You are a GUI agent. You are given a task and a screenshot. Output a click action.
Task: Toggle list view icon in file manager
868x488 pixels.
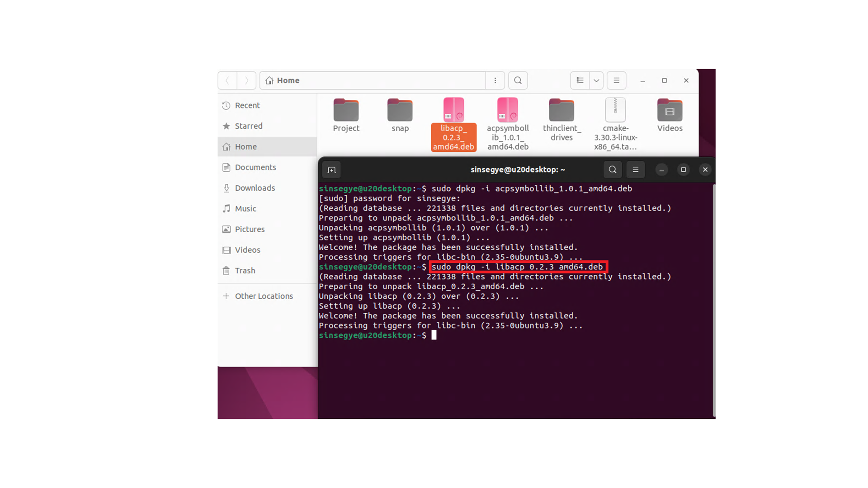pos(580,80)
